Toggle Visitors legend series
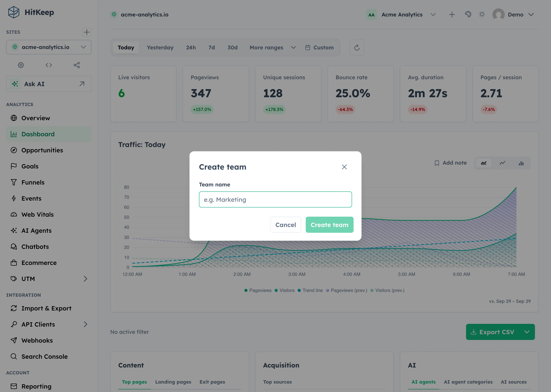Image resolution: width=551 pixels, height=392 pixels. pos(284,290)
